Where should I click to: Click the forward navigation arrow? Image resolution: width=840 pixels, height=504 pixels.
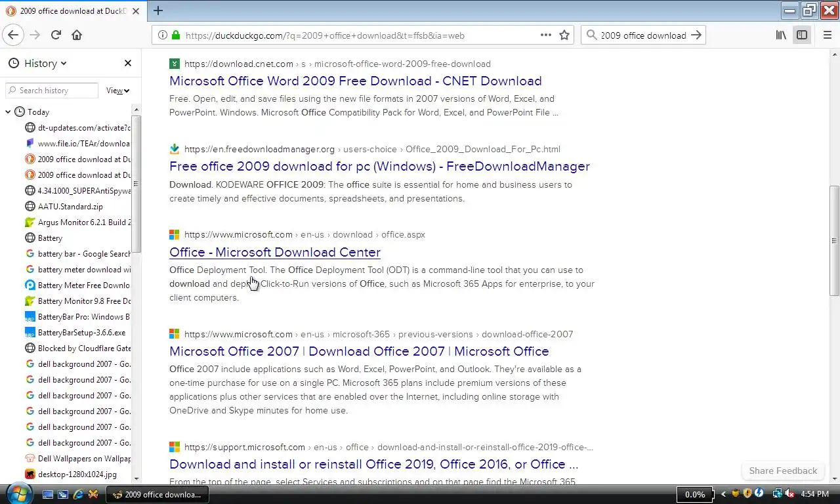(x=35, y=35)
